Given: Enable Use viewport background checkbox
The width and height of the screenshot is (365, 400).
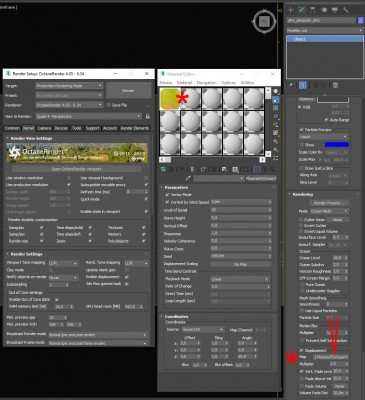Looking at the screenshot, I should 146,178.
